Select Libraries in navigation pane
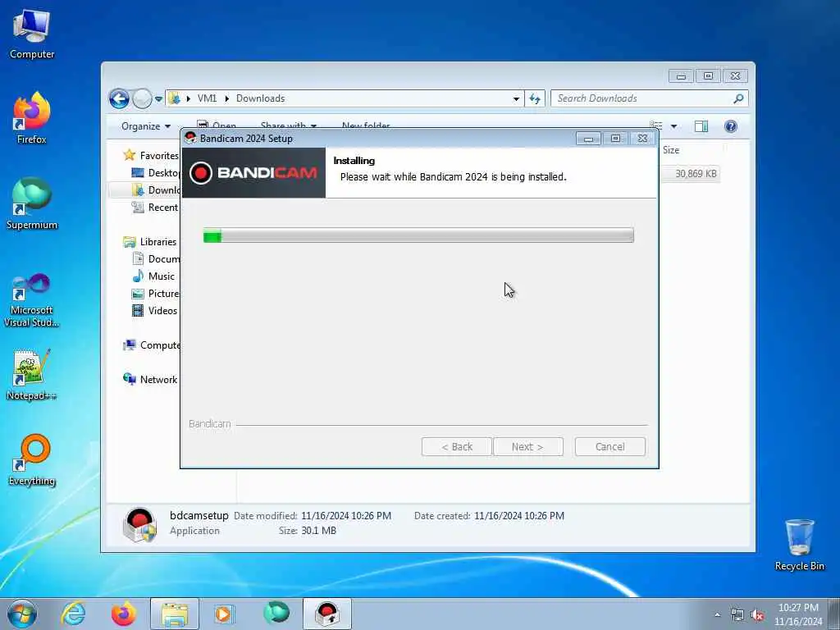 [x=150, y=242]
